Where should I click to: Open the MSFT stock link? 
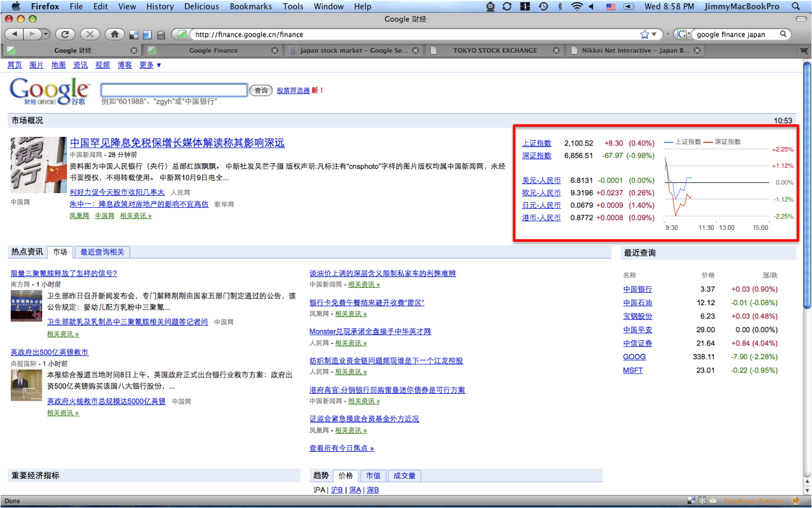click(x=633, y=371)
